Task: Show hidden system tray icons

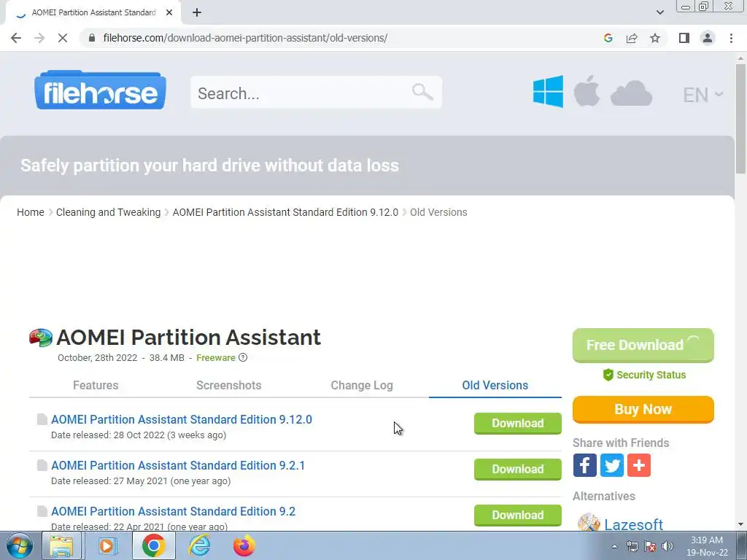Action: [x=614, y=546]
